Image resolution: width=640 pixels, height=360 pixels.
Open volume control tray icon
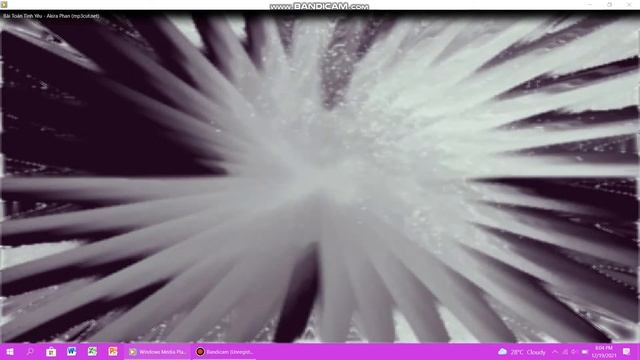[x=574, y=352]
